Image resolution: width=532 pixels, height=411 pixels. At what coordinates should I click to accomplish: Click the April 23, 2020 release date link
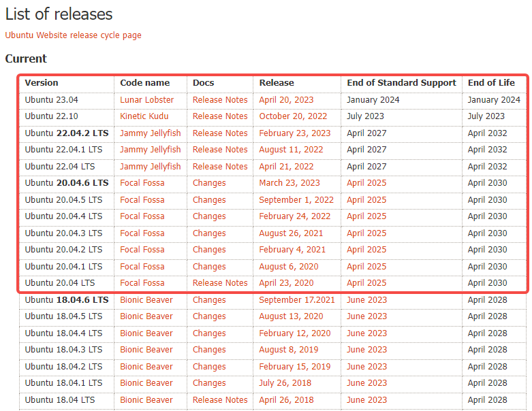pos(286,283)
